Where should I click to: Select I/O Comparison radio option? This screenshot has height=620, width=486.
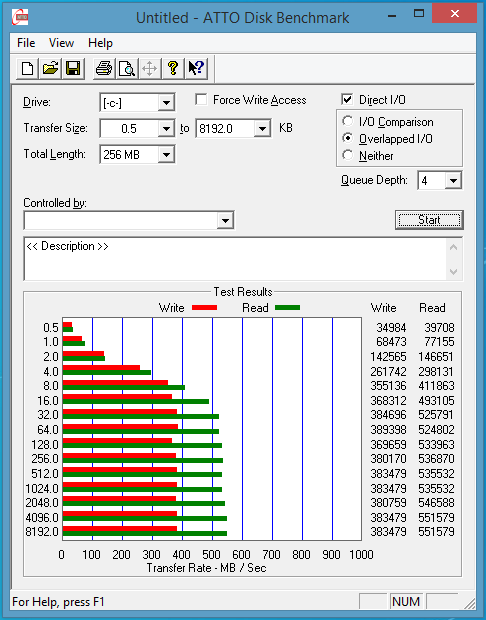click(348, 121)
